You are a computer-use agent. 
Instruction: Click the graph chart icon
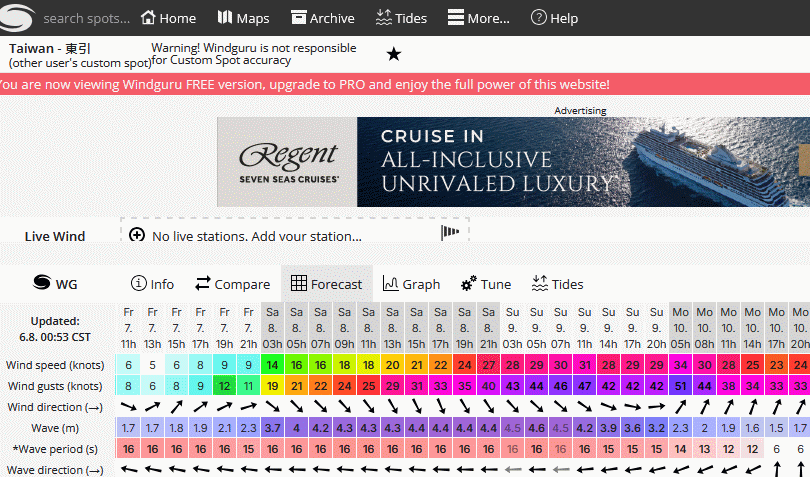click(391, 283)
